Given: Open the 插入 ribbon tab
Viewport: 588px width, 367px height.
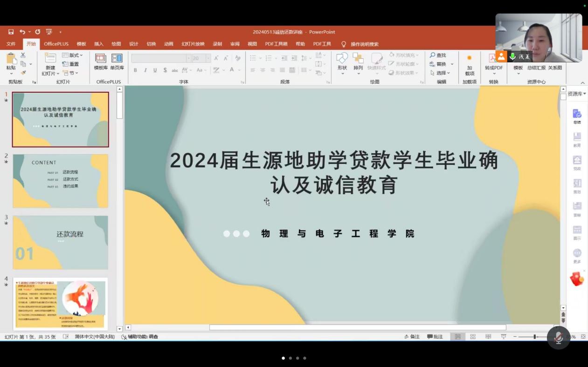Looking at the screenshot, I should [x=99, y=44].
